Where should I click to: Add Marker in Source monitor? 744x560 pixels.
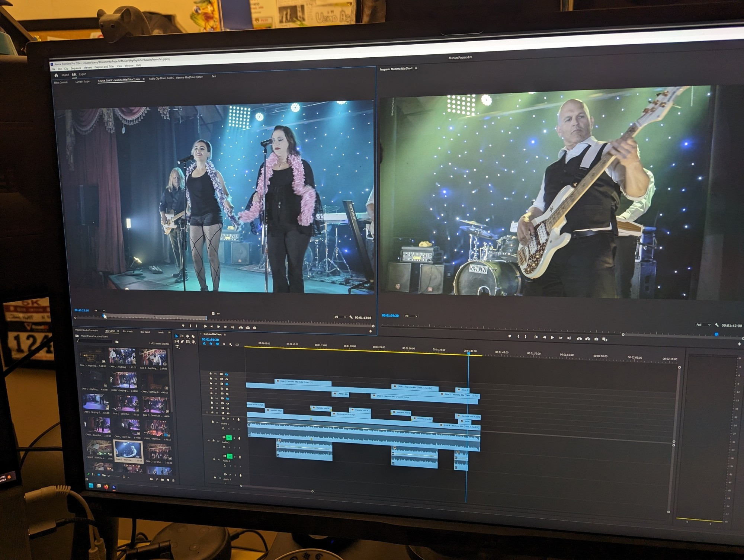183,326
